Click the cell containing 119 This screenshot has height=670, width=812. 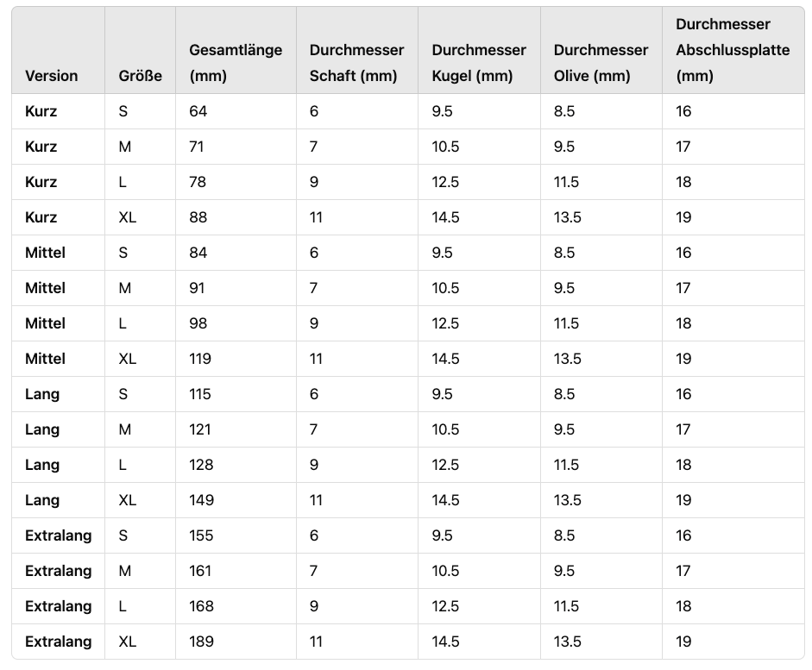pyautogui.click(x=200, y=359)
